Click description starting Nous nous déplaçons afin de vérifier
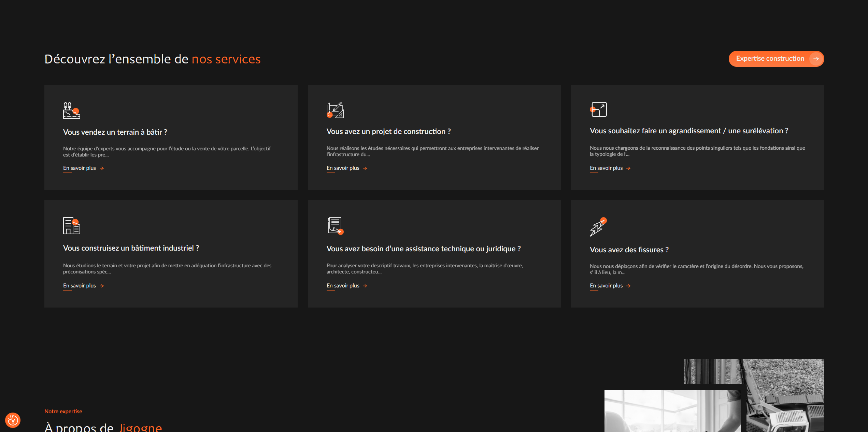Viewport: 868px width, 432px height. coord(697,269)
